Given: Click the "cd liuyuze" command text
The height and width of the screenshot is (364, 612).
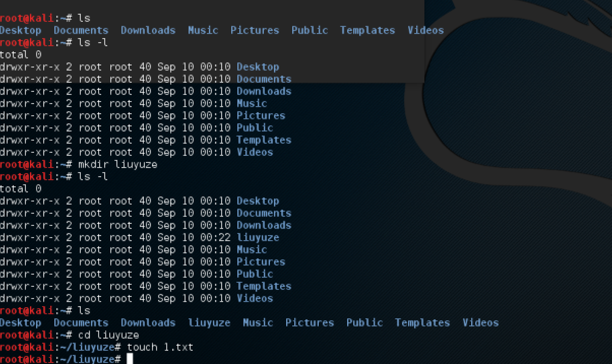Looking at the screenshot, I should [x=108, y=335].
